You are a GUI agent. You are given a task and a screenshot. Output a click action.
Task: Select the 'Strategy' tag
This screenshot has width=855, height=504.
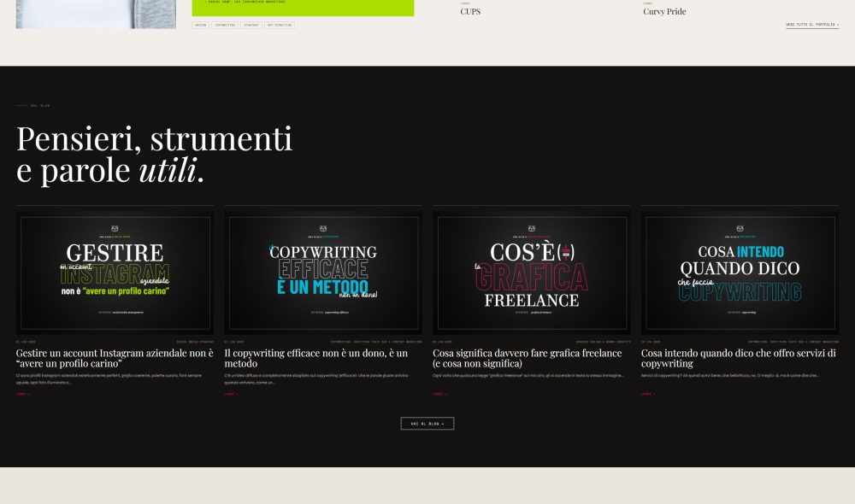251,25
